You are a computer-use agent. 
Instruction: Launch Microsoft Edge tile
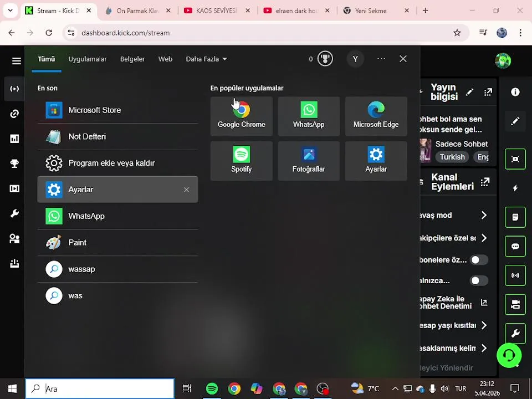(x=376, y=116)
